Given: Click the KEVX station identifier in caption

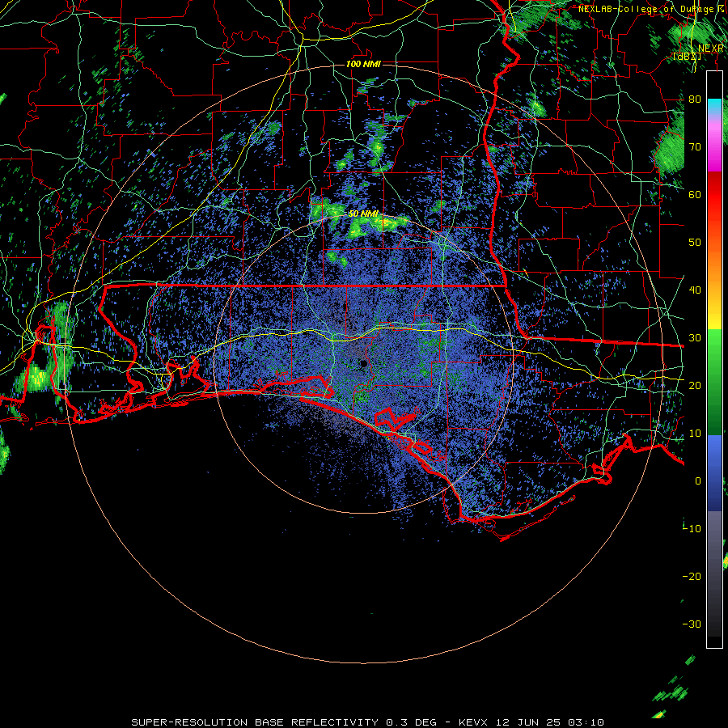Looking at the screenshot, I should tap(473, 722).
